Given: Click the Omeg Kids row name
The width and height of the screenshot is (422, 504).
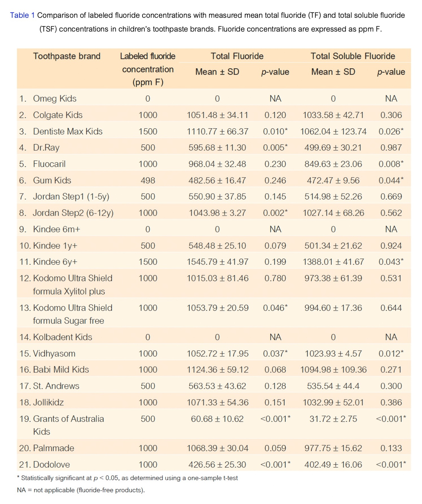Looking at the screenshot, I should coord(55,99).
